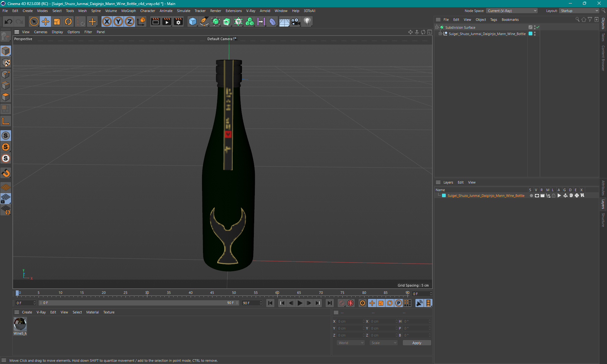Viewport: 607px width, 364px height.
Task: Go to start of animation
Action: click(270, 303)
